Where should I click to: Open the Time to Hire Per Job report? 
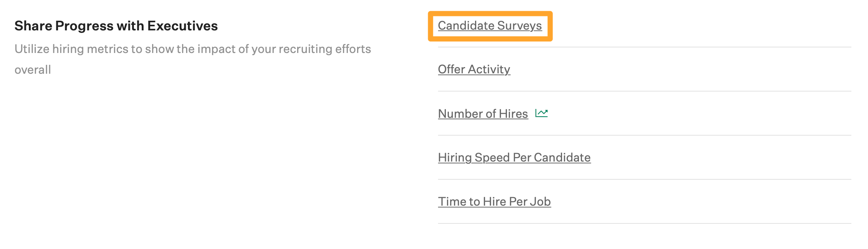click(494, 201)
